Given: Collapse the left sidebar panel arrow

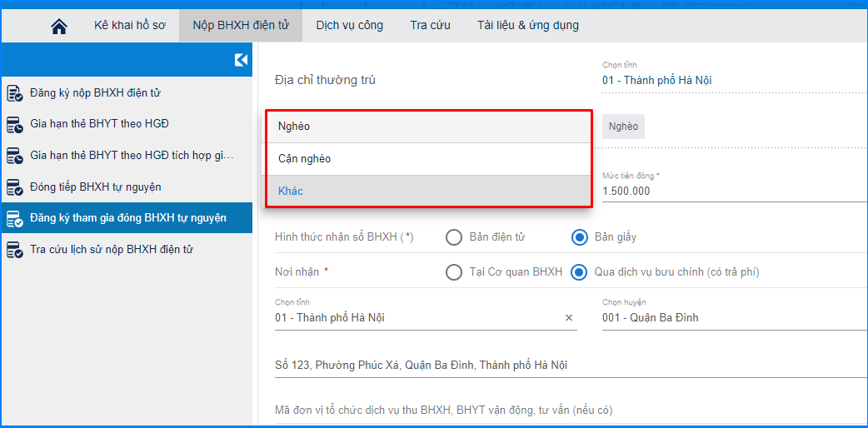Looking at the screenshot, I should pos(241,60).
